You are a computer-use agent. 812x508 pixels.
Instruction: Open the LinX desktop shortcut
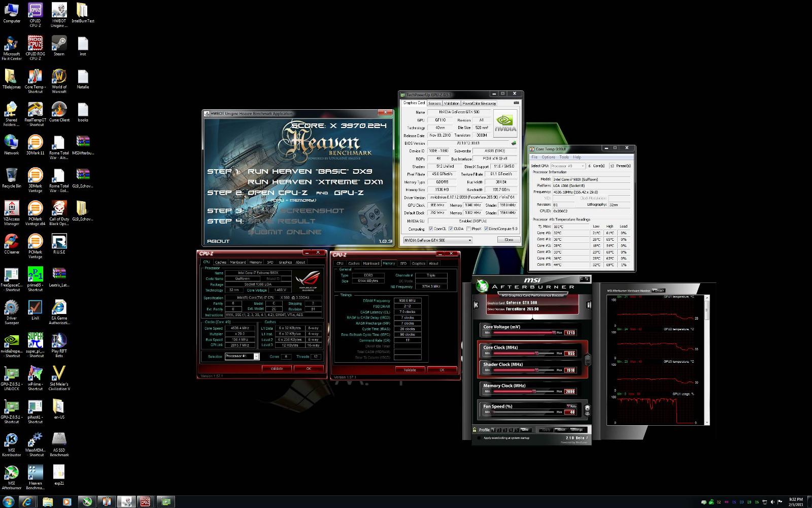35,310
